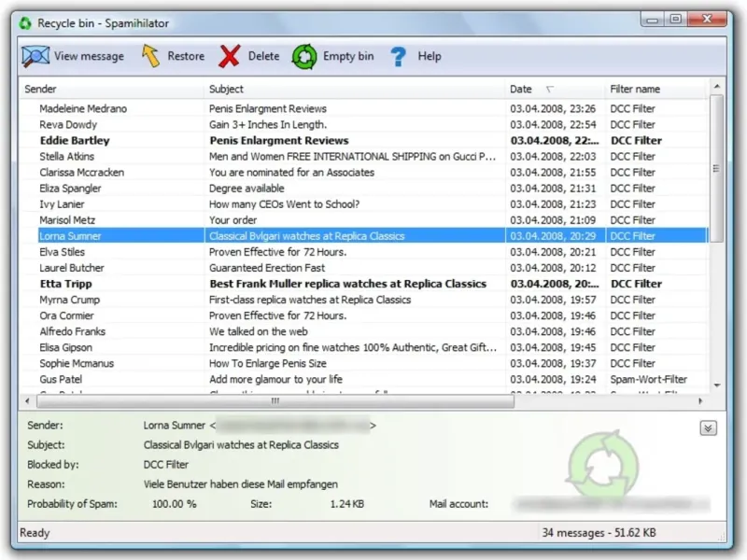Open the View message label

[89, 56]
